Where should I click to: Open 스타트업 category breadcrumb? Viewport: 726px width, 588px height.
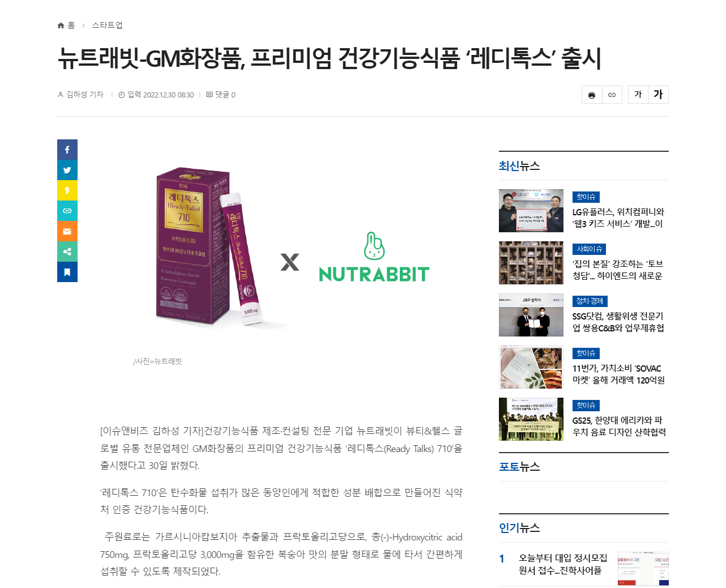(107, 25)
